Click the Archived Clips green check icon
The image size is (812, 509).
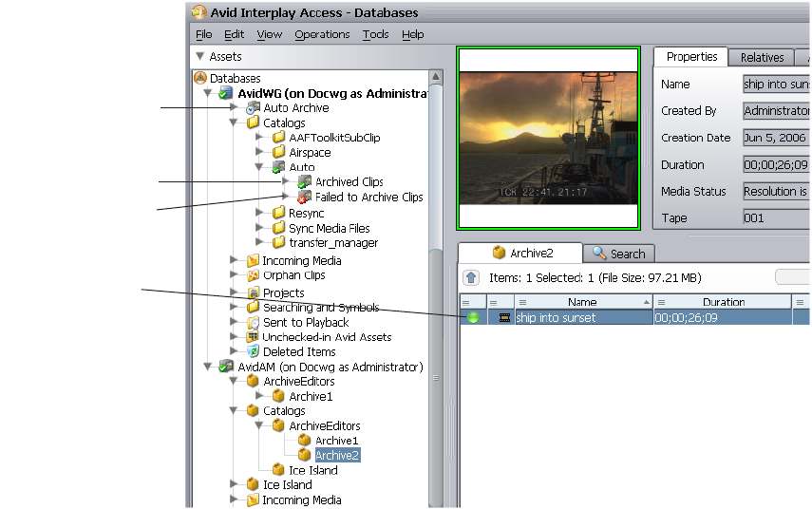click(x=304, y=181)
